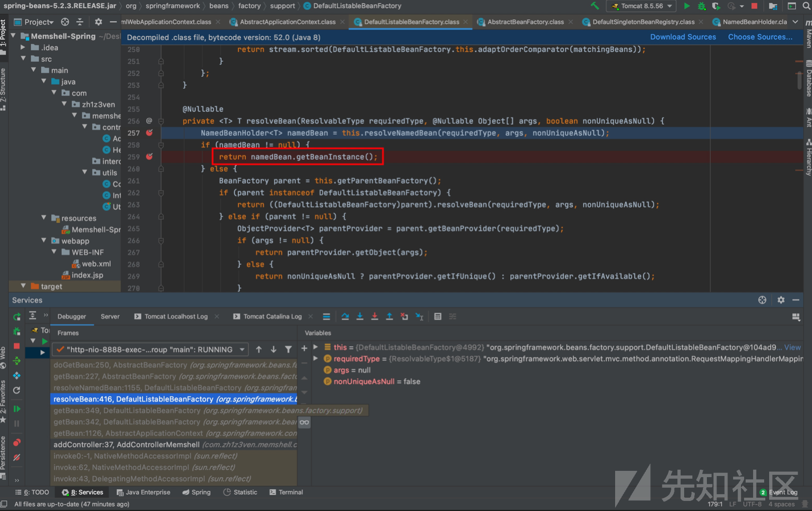Open the Tomcat Catalina Log tab

pyautogui.click(x=273, y=316)
